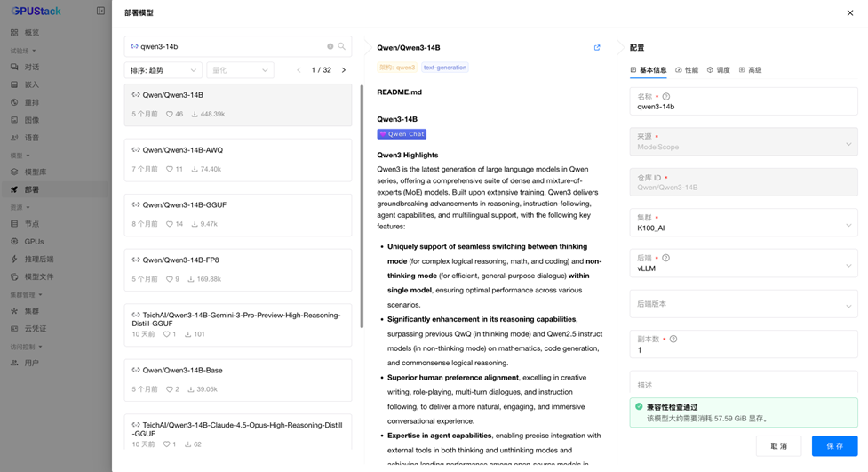This screenshot has height=472, width=868.
Task: Open the 来源 ModelScope dropdown
Action: (x=744, y=142)
